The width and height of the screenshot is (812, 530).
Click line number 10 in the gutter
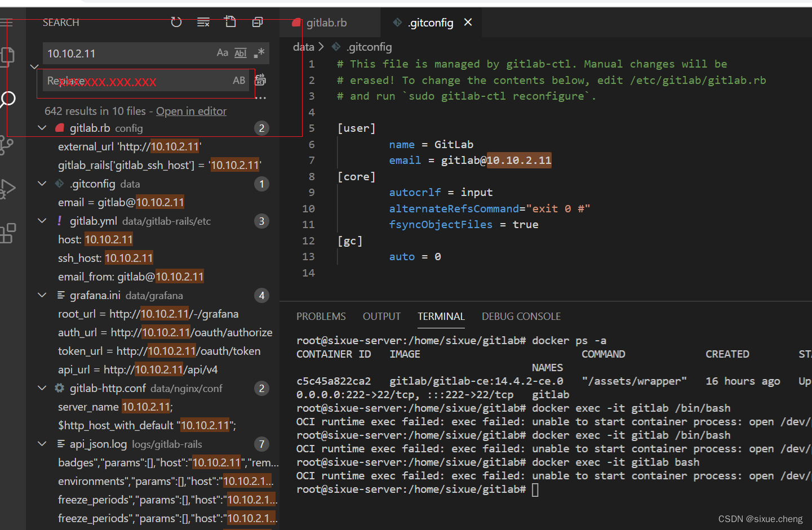click(x=308, y=208)
